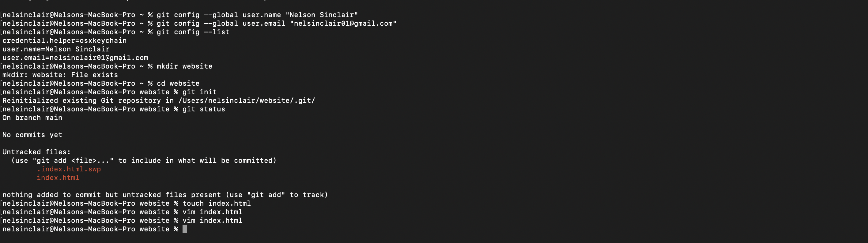Image resolution: width=868 pixels, height=243 pixels.
Task: Click the quoted email address in the user.email command
Action: [343, 24]
